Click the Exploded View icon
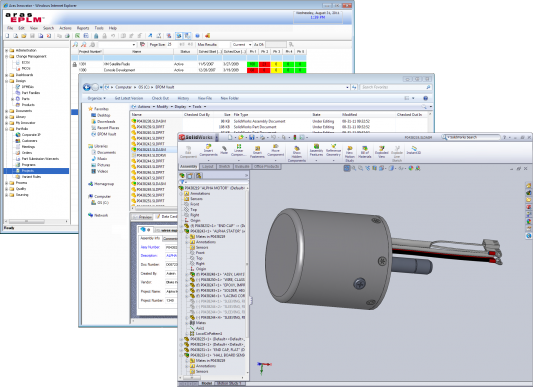Screen dimensions: 533x387 [x=382, y=151]
